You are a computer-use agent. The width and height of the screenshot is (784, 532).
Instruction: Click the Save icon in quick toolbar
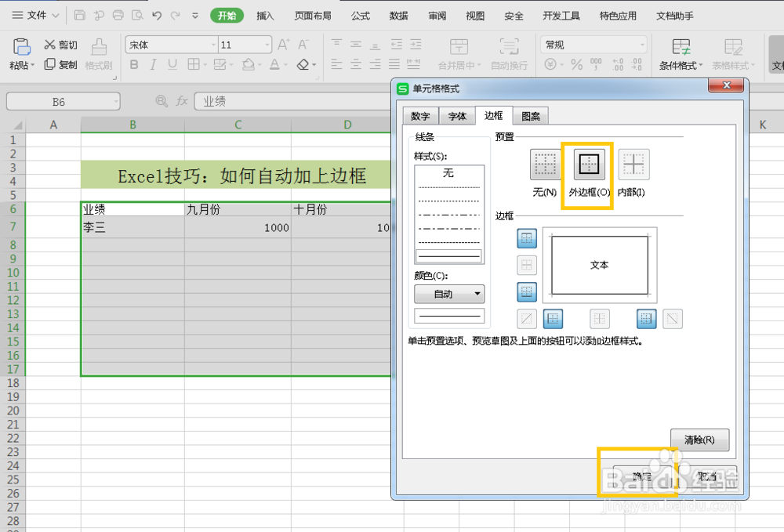click(79, 16)
